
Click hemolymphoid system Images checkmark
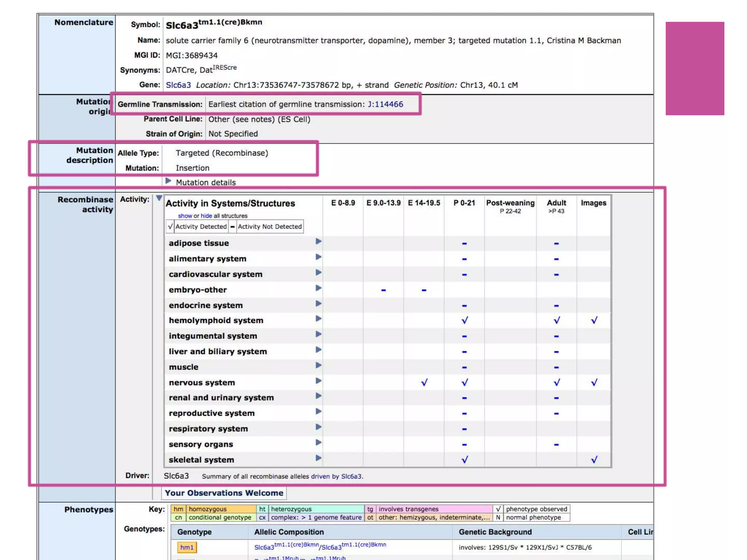pos(594,320)
